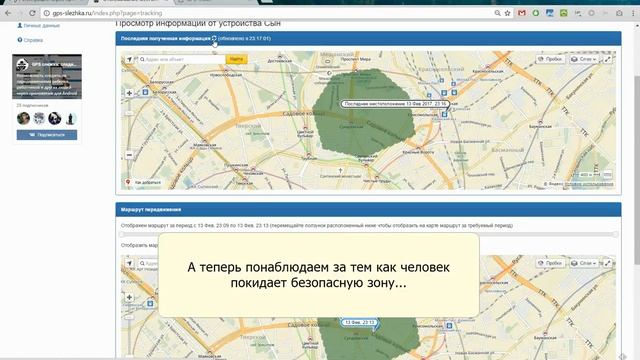Open site info icon beside the URL
This screenshot has height=360, width=640.
click(x=47, y=13)
